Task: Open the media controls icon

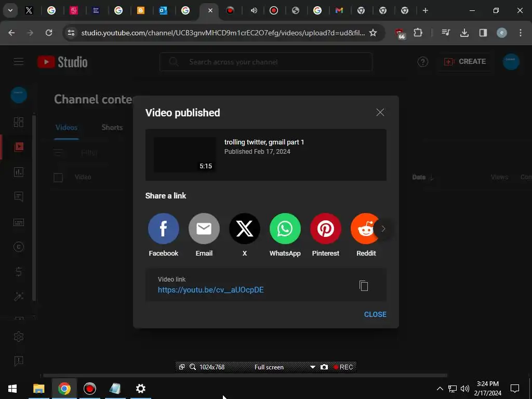Action: click(445, 33)
